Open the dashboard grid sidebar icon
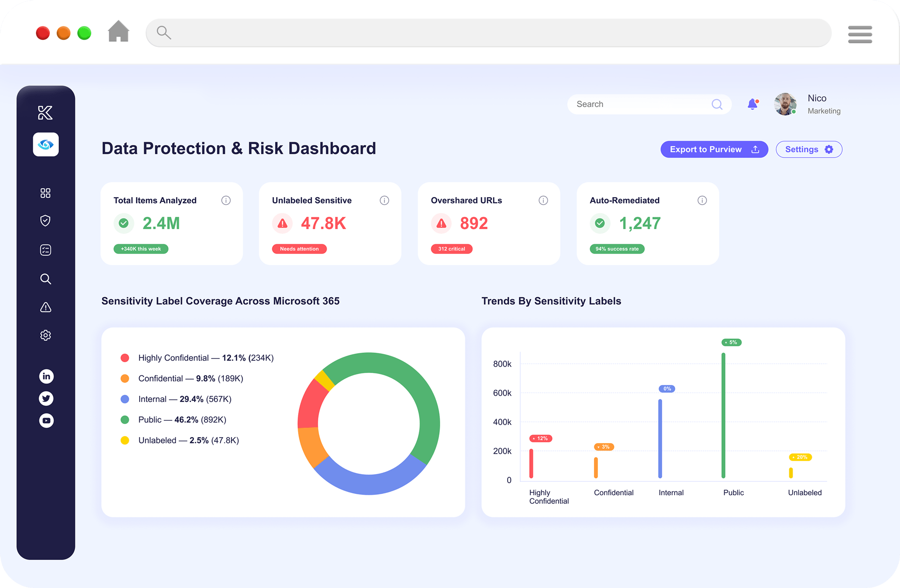 [x=45, y=193]
